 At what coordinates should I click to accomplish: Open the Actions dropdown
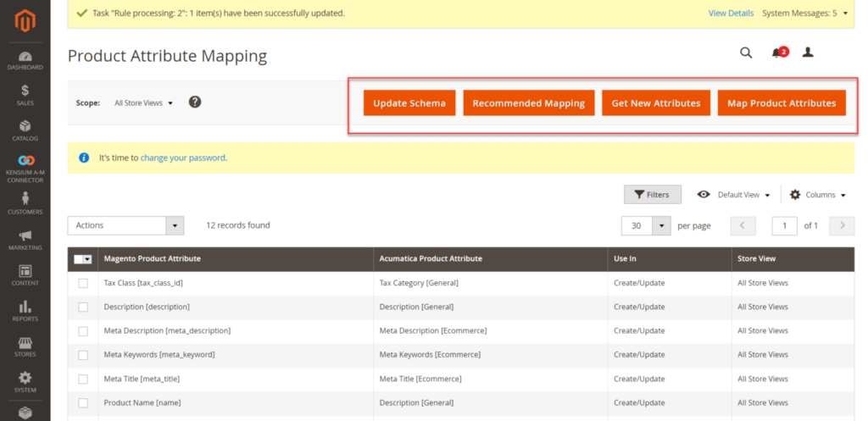[125, 225]
